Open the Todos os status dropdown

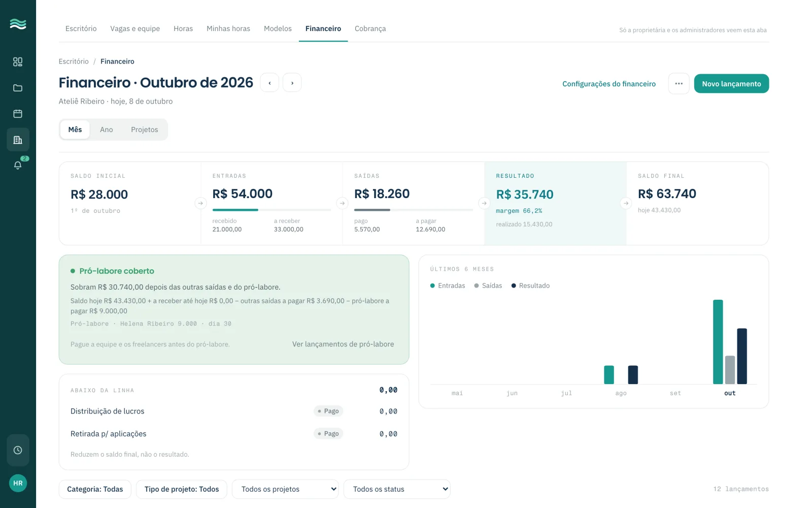pos(397,489)
